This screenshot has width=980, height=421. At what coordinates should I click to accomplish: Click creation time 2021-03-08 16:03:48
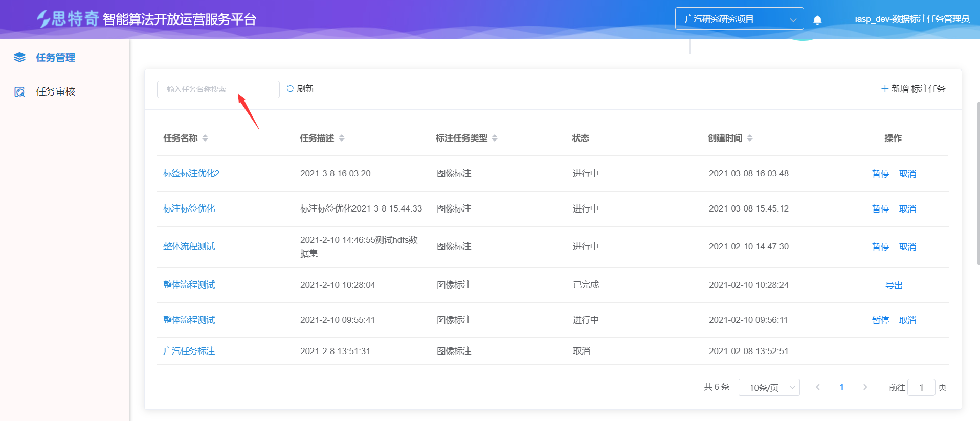click(749, 173)
